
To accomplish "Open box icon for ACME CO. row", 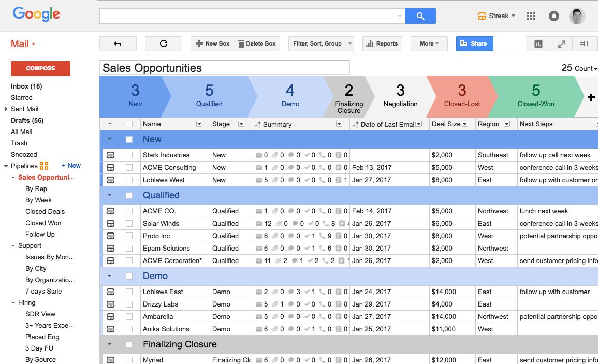I will point(111,211).
